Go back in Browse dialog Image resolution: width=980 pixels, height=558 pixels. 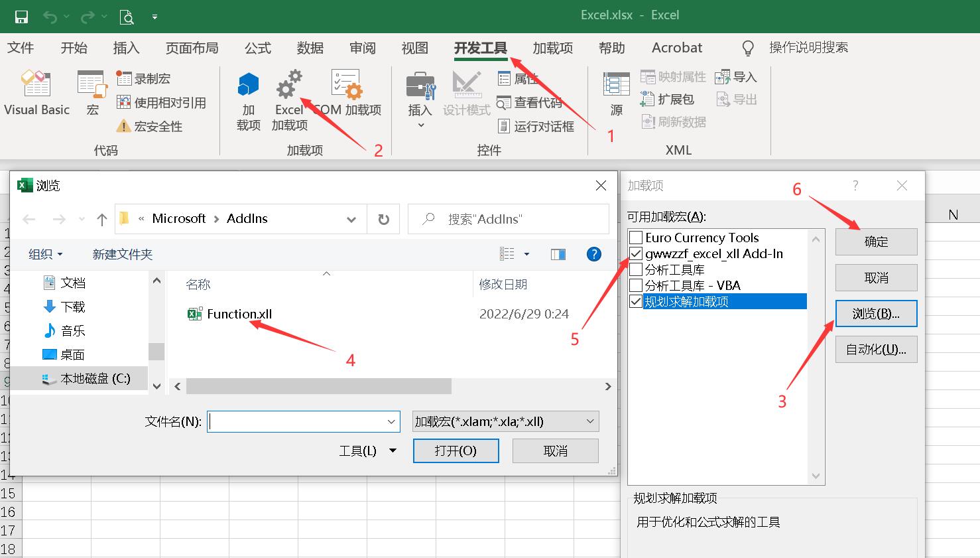[29, 219]
